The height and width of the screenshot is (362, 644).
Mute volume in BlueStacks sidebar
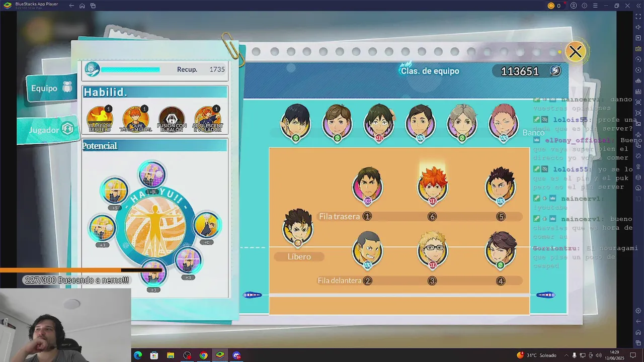click(638, 27)
